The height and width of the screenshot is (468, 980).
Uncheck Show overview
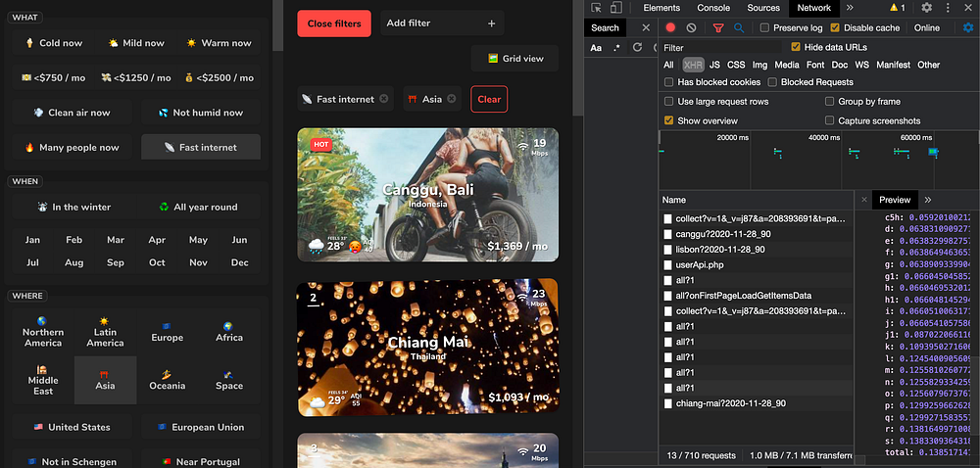pos(669,120)
